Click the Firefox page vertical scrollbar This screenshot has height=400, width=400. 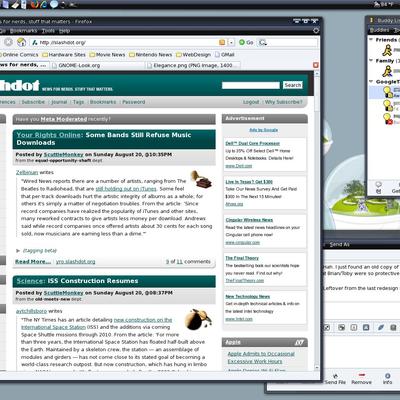316,220
